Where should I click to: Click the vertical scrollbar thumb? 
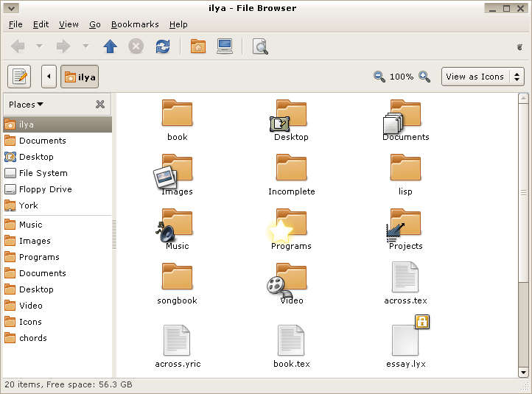coord(523,193)
